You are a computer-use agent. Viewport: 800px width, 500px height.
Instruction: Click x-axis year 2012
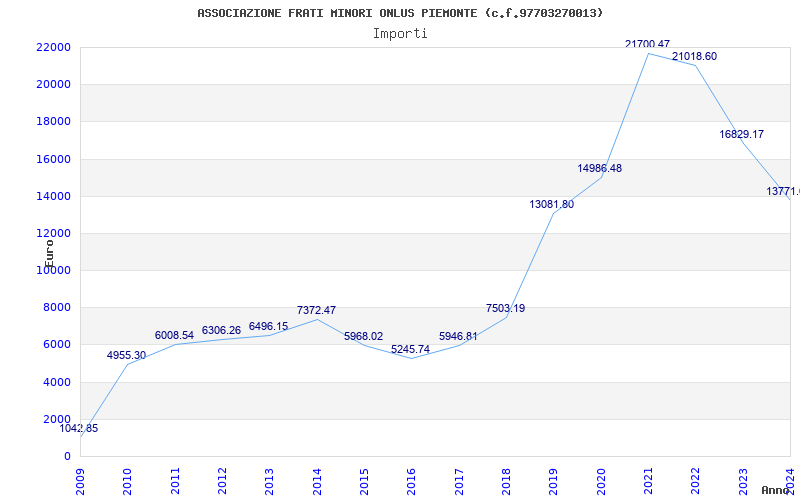tap(222, 482)
